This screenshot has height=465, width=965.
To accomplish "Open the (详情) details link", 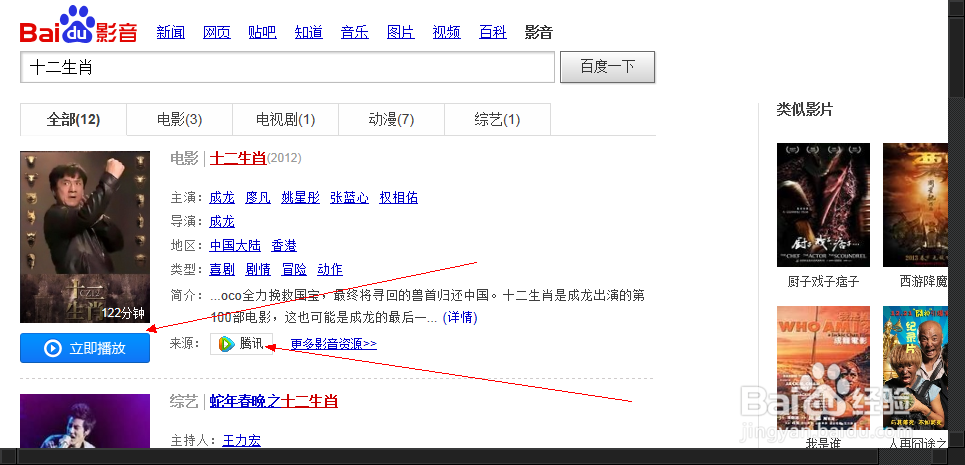I will pyautogui.click(x=460, y=317).
